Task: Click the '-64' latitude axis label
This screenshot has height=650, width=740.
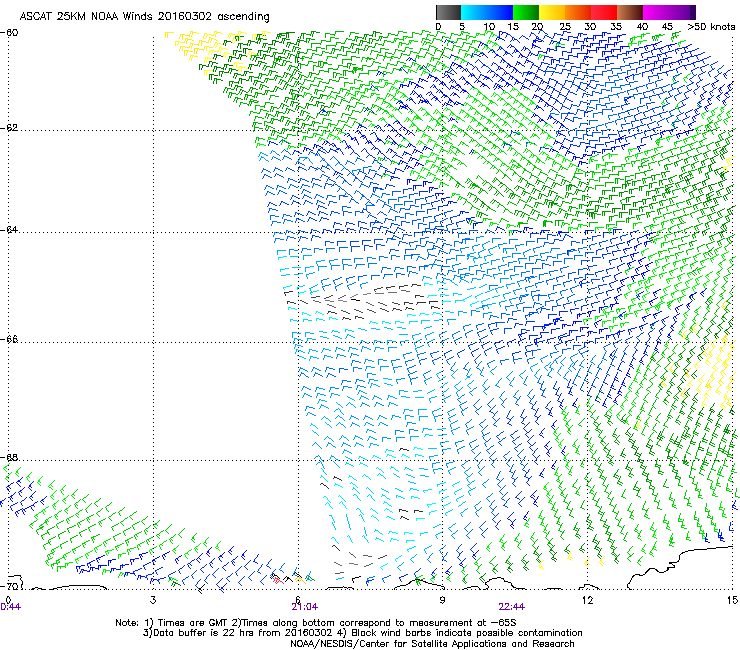Action: pos(9,229)
